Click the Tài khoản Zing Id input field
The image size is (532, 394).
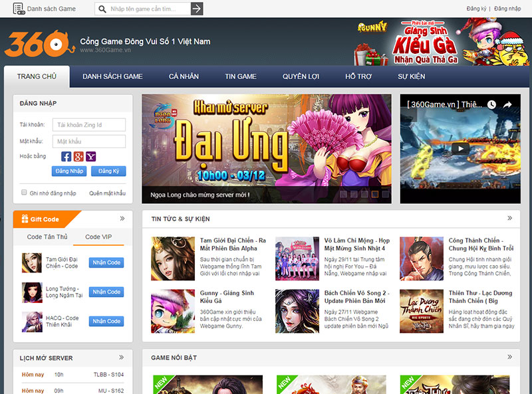point(88,124)
